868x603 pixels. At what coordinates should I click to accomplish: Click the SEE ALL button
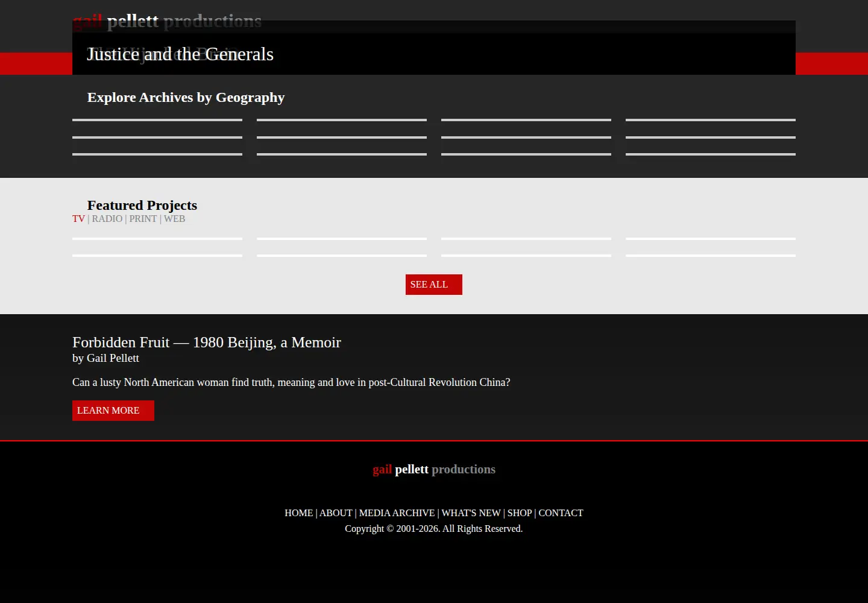coord(434,285)
